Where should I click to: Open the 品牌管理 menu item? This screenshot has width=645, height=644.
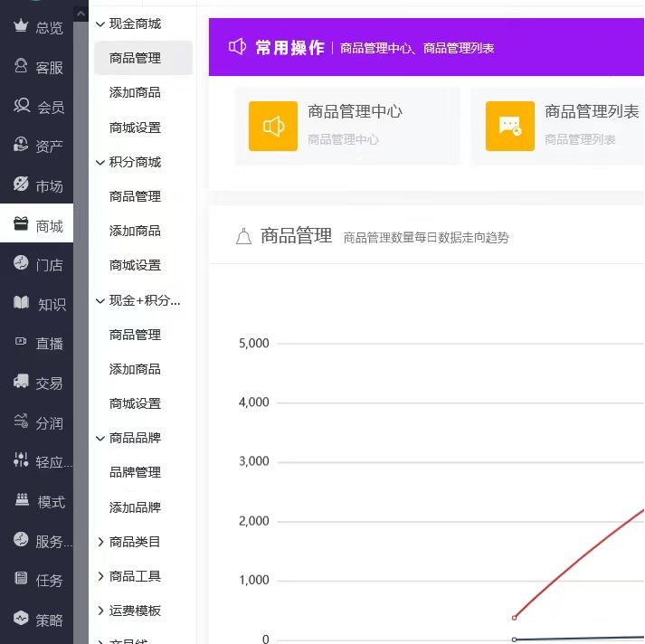(135, 472)
